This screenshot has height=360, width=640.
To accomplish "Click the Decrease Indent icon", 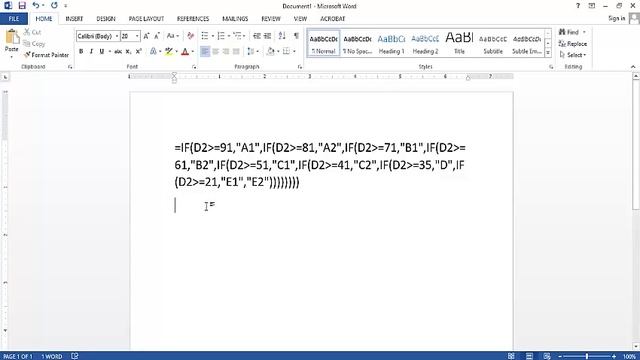I will pos(257,36).
